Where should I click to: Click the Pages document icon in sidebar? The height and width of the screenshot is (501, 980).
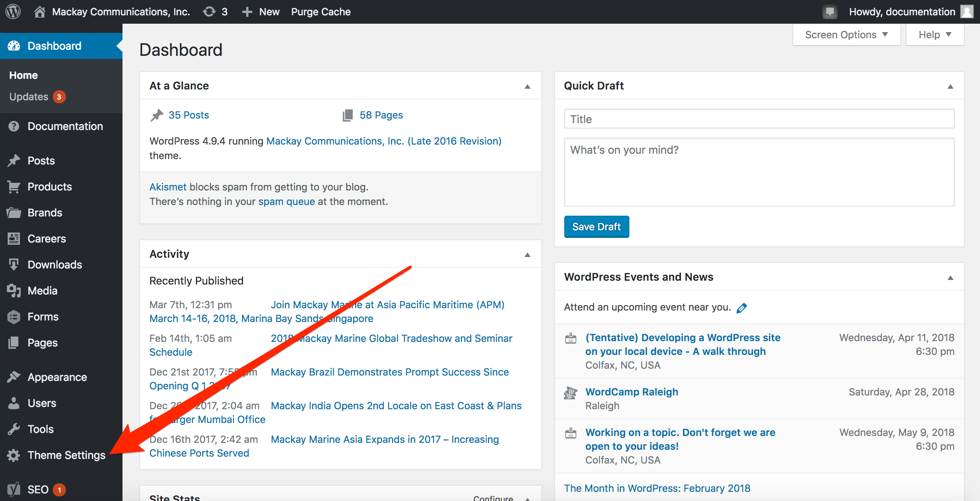14,343
